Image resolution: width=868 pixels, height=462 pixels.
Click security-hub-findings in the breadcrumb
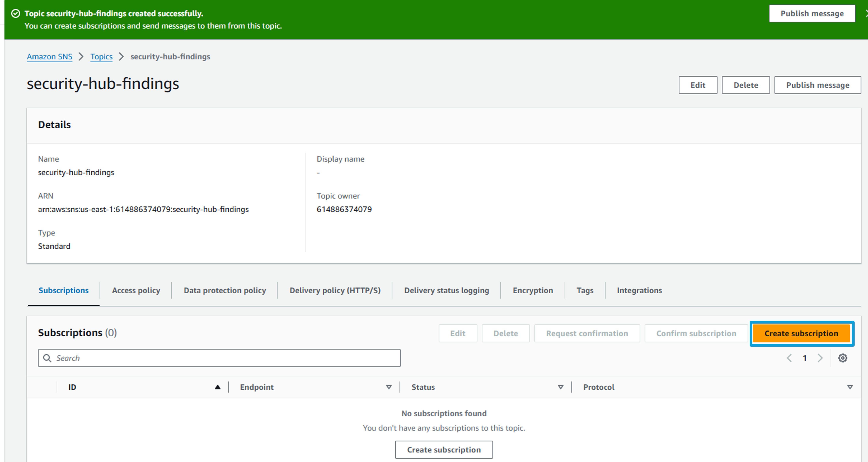170,57
